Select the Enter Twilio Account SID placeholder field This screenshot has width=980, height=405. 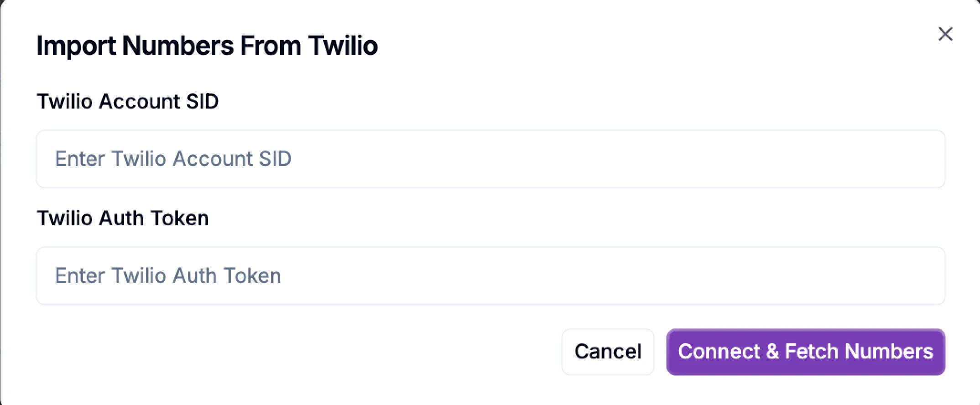click(x=490, y=159)
